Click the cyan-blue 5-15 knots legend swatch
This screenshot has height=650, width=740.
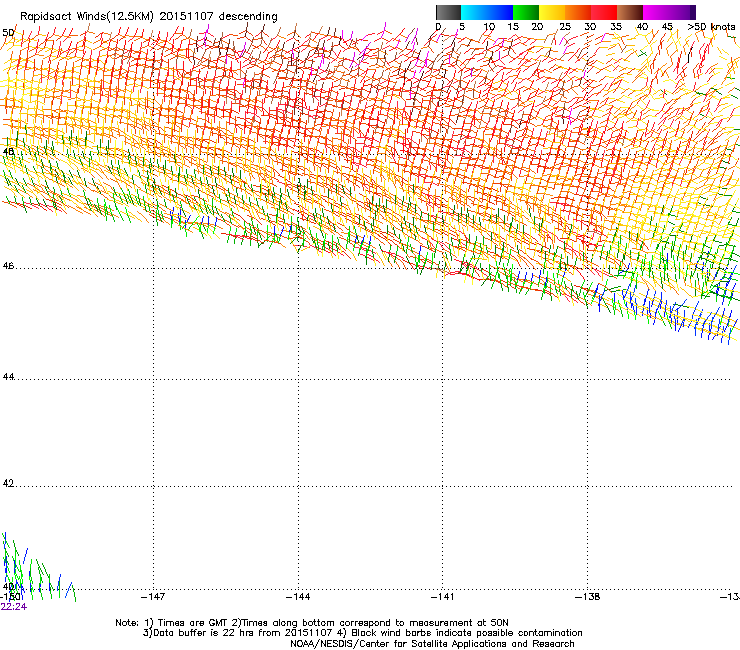(487, 12)
